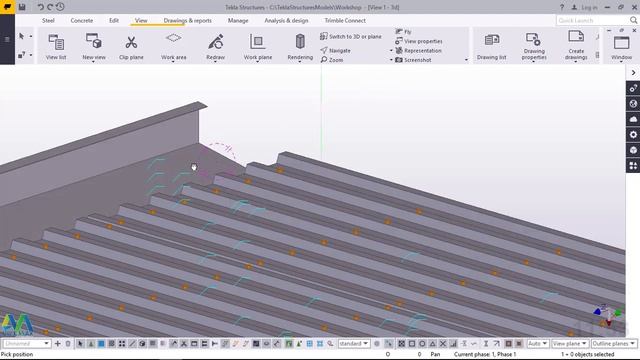Add a new selection filter with plus icon
This screenshot has width=640, height=360.
point(58,344)
